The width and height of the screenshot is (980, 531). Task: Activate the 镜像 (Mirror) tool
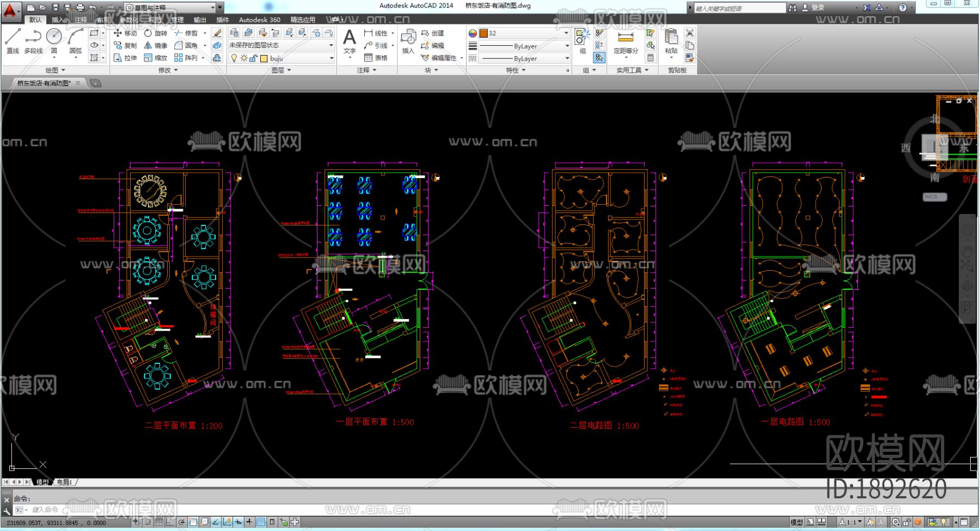coord(155,46)
